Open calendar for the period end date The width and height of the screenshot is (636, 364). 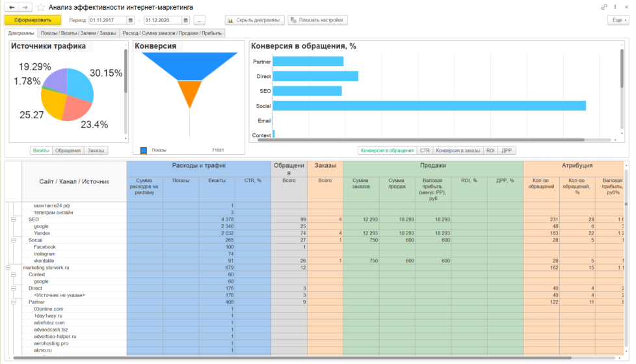pyautogui.click(x=185, y=20)
